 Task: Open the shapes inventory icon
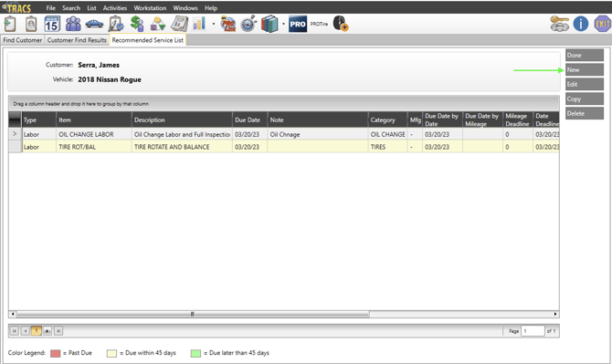tap(158, 24)
